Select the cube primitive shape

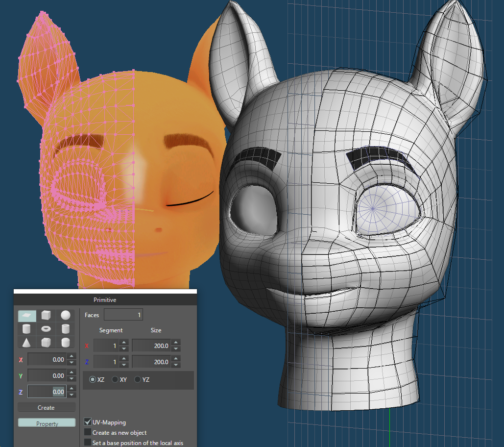(47, 316)
